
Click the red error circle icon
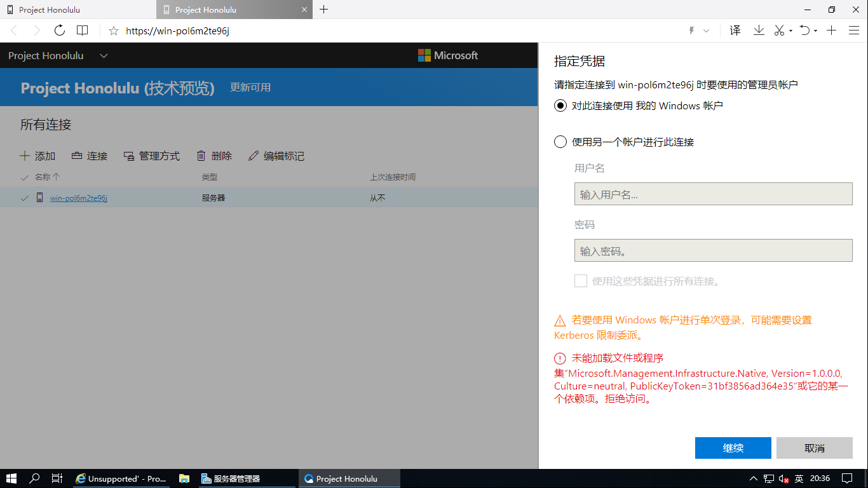pyautogui.click(x=560, y=358)
